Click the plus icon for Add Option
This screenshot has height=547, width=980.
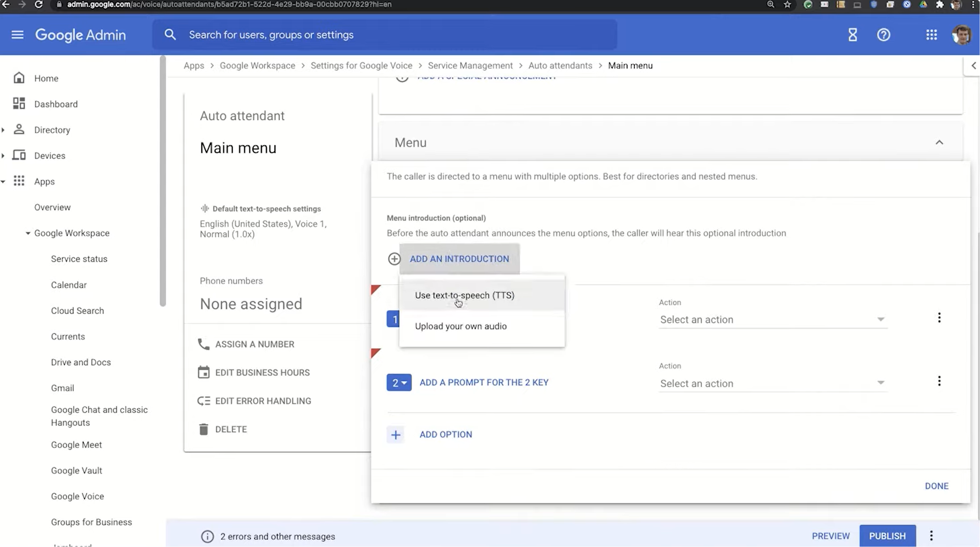[x=396, y=435]
